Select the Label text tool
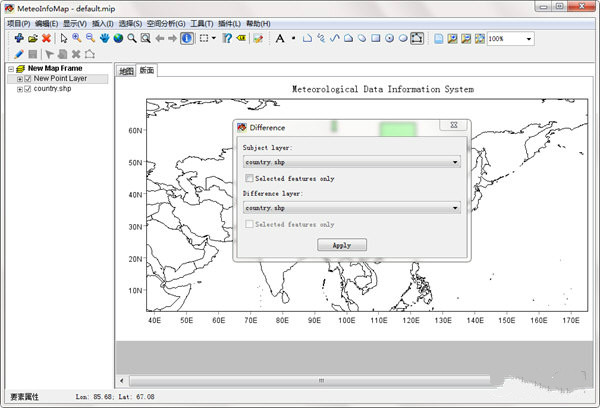This screenshot has height=408, width=600. click(279, 38)
